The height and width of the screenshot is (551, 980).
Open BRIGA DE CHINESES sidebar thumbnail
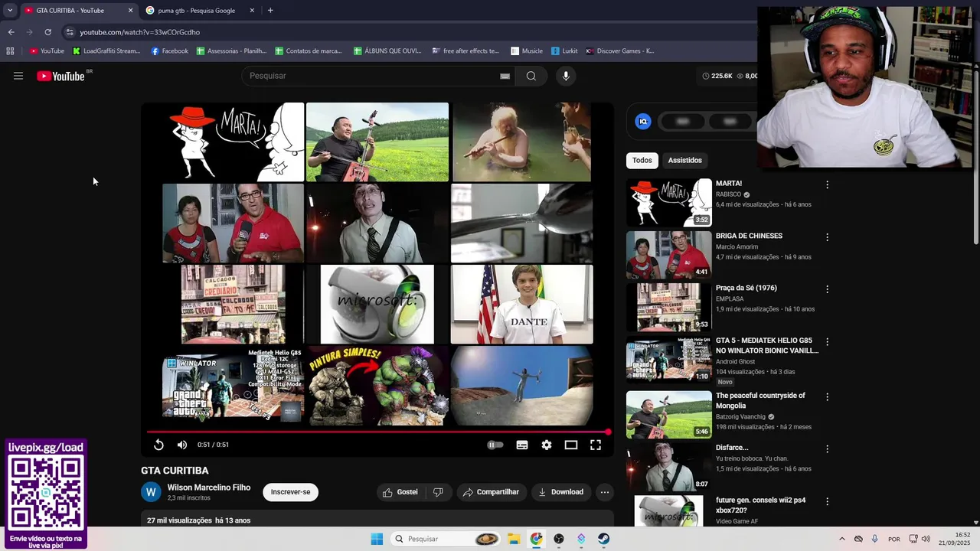coord(669,256)
